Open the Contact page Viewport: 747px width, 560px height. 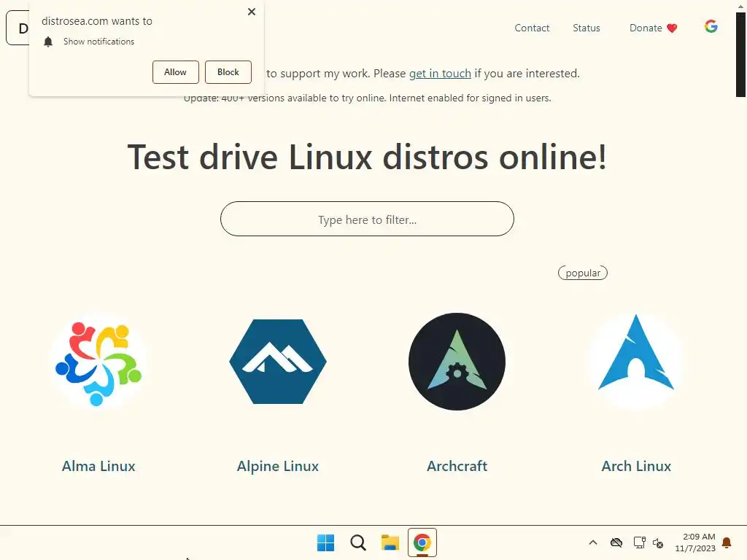click(532, 28)
